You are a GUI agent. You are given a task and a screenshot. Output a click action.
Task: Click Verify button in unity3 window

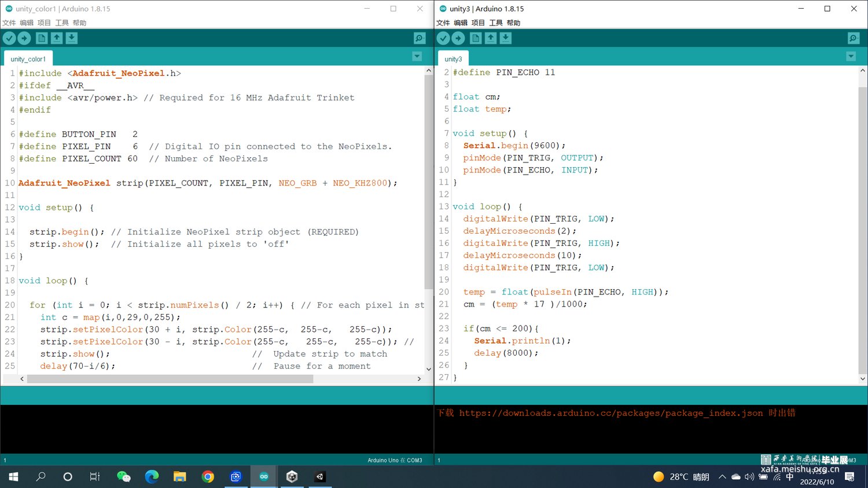(x=443, y=38)
